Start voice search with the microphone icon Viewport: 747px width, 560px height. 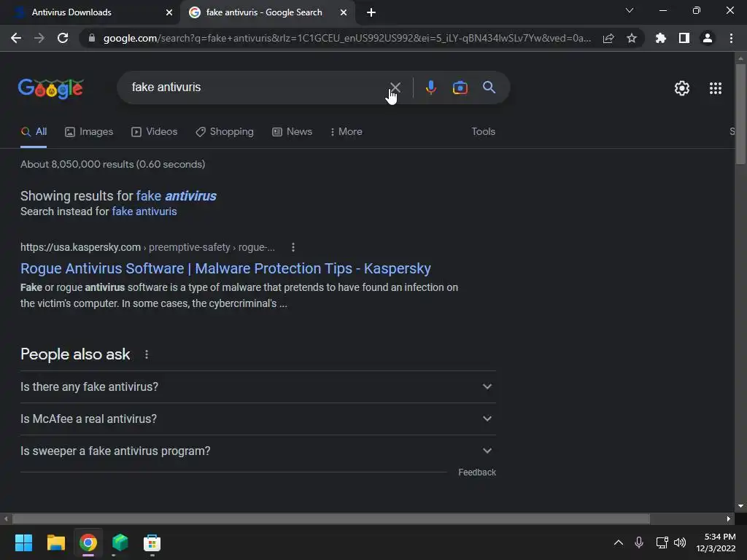click(430, 87)
